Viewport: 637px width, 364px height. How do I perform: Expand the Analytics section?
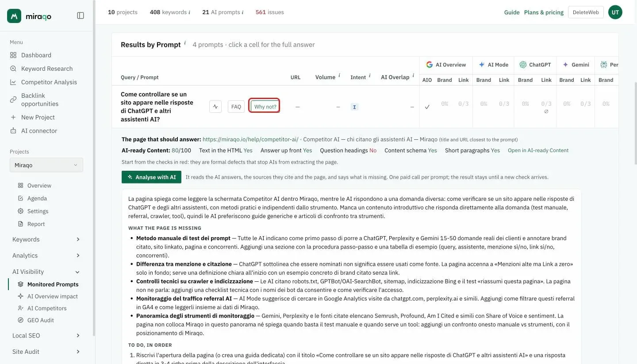click(x=46, y=255)
